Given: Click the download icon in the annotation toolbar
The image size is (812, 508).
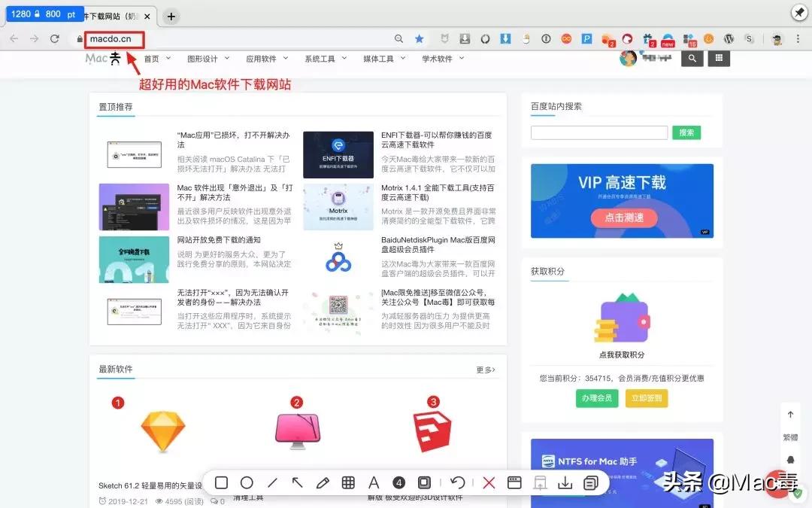Looking at the screenshot, I should pos(565,482).
